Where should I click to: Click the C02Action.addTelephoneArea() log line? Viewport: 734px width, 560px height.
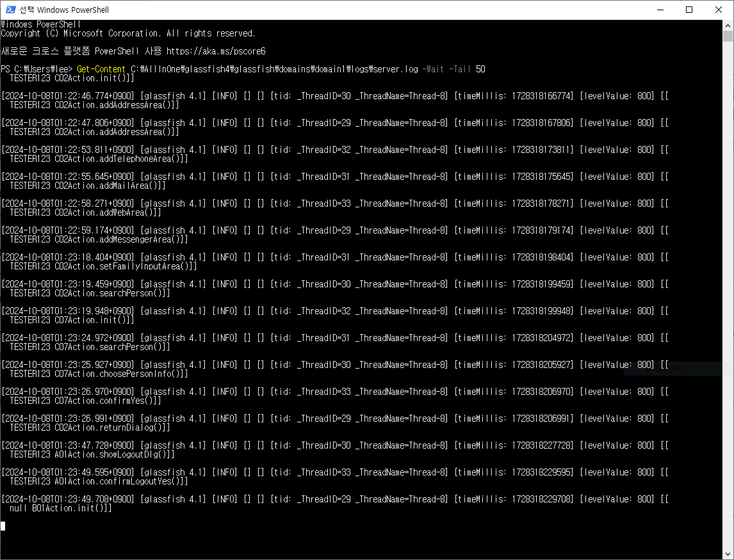pos(99,159)
